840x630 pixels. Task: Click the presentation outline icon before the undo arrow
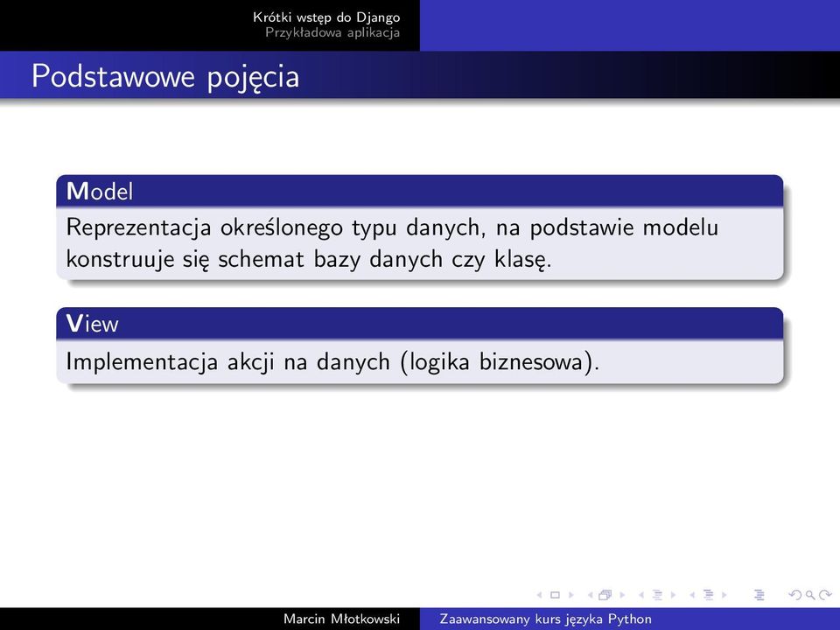[x=759, y=595]
